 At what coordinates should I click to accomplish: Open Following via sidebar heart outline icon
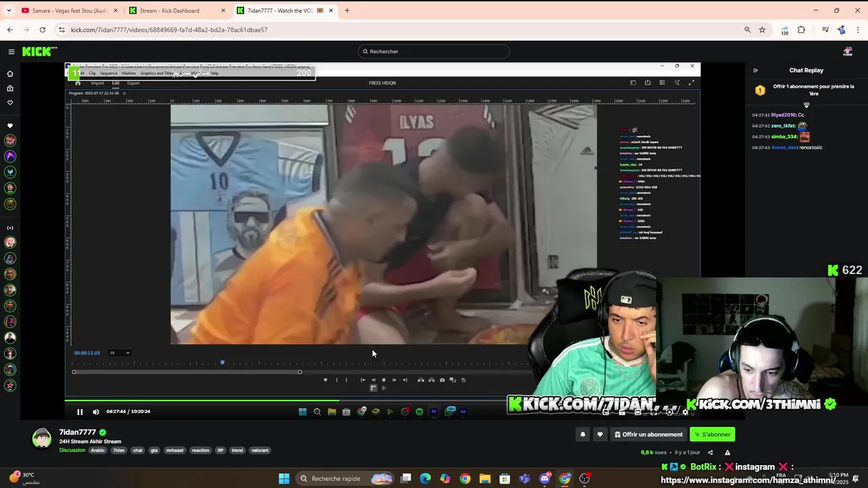coord(10,103)
